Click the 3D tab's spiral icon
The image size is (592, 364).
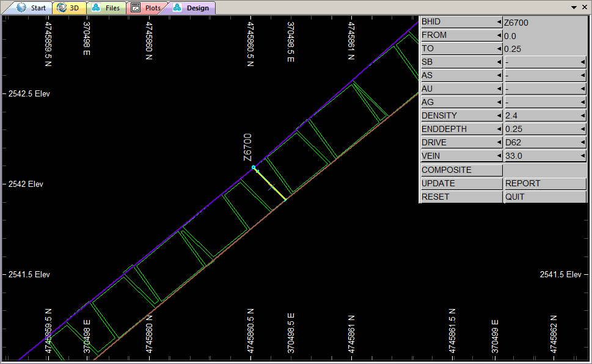[x=62, y=8]
